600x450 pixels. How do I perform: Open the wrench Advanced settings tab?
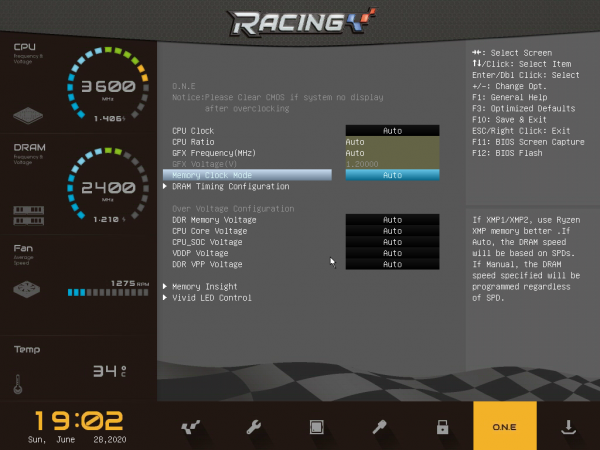pos(253,427)
